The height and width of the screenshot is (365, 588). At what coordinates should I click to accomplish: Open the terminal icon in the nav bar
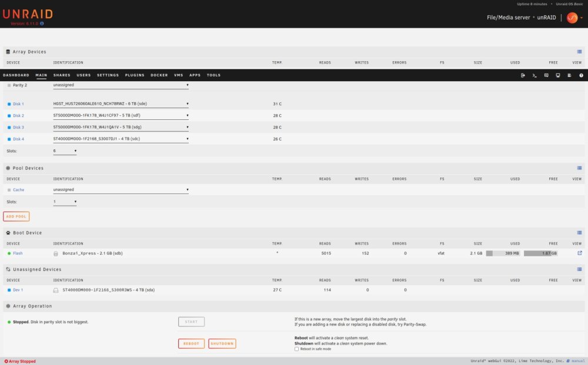(x=534, y=75)
